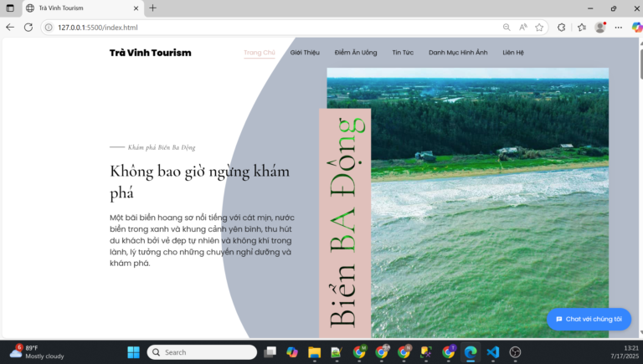The image size is (643, 364).
Task: Open Danh Mục Hình Ảnh nav item
Action: (458, 53)
